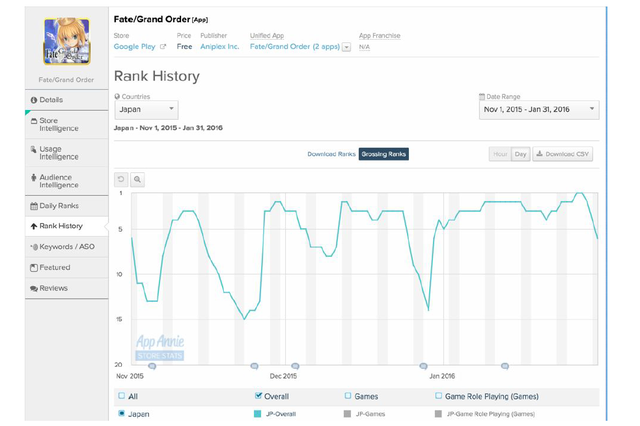The width and height of the screenshot is (640, 426).
Task: Select the Grossing Ranks tab
Action: click(384, 154)
